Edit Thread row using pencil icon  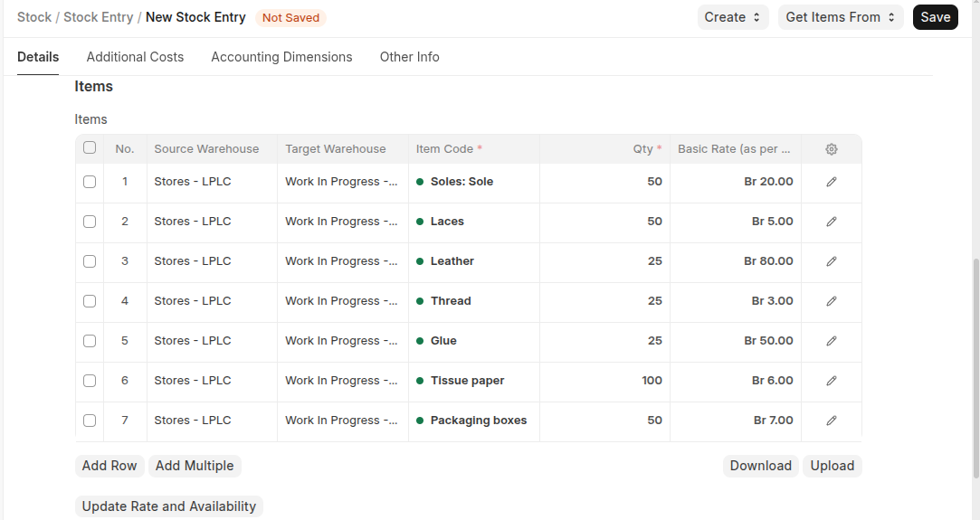[x=832, y=301]
